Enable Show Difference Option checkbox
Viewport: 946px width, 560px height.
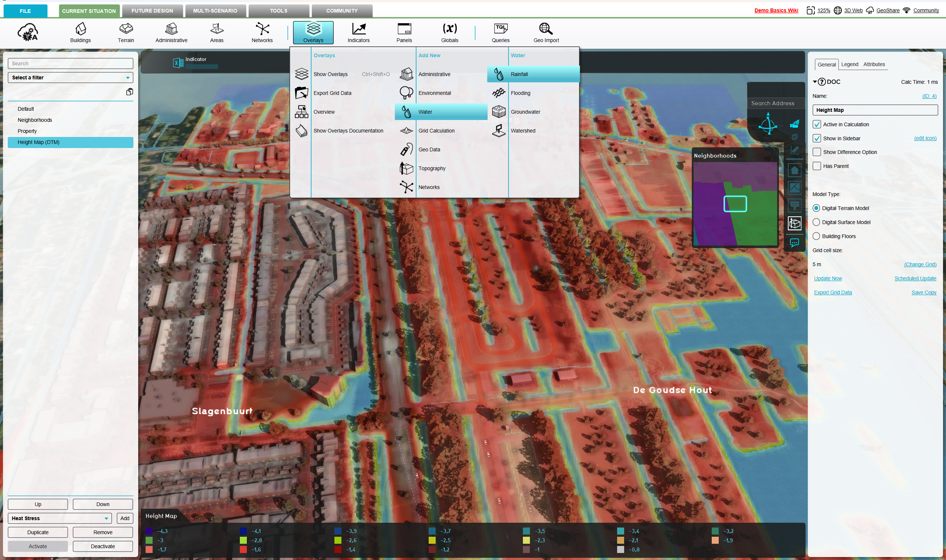coord(817,152)
